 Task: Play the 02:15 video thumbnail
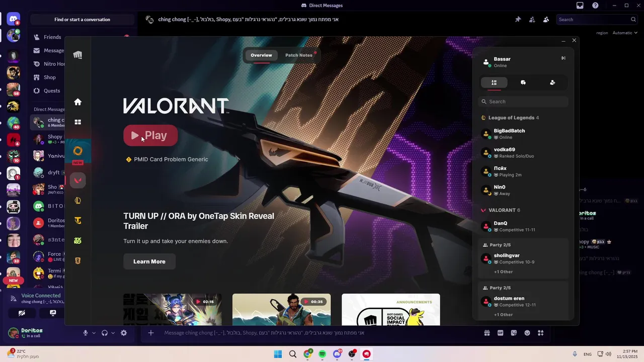click(x=173, y=310)
